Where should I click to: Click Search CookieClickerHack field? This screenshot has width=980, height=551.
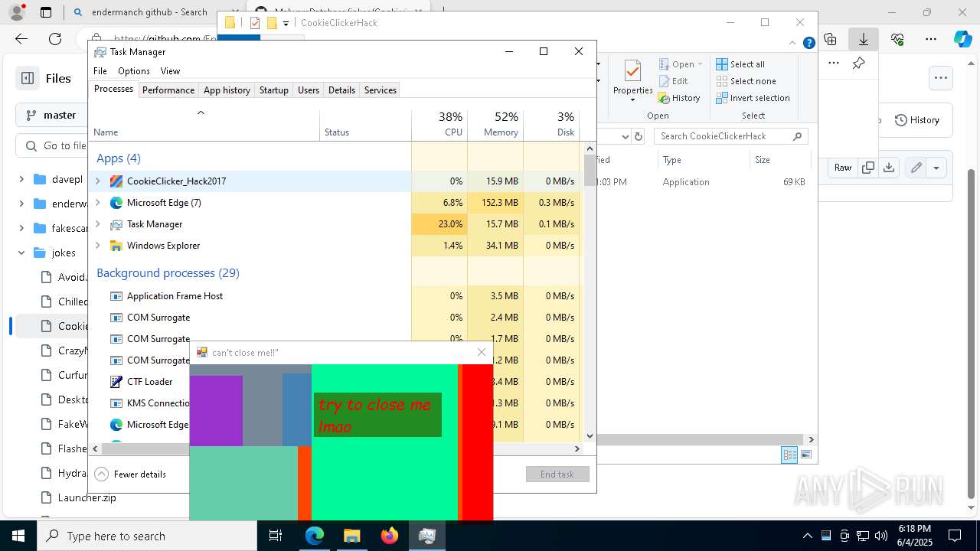click(x=731, y=136)
